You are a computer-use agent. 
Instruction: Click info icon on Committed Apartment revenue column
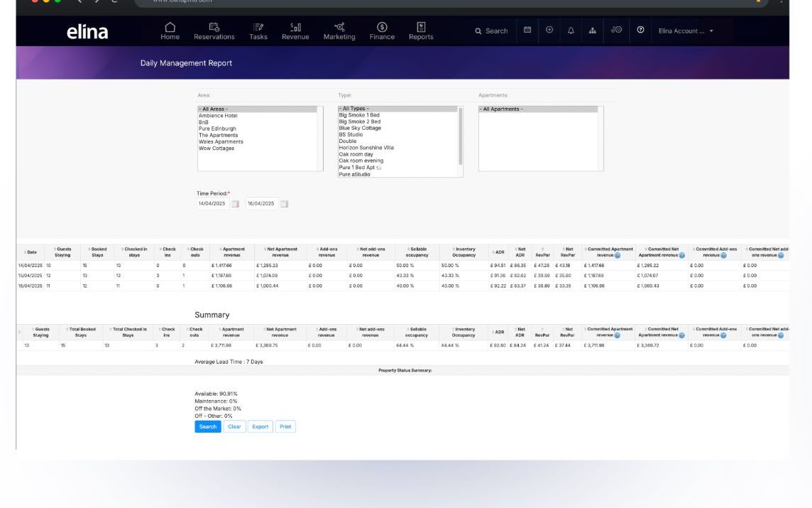pos(618,255)
